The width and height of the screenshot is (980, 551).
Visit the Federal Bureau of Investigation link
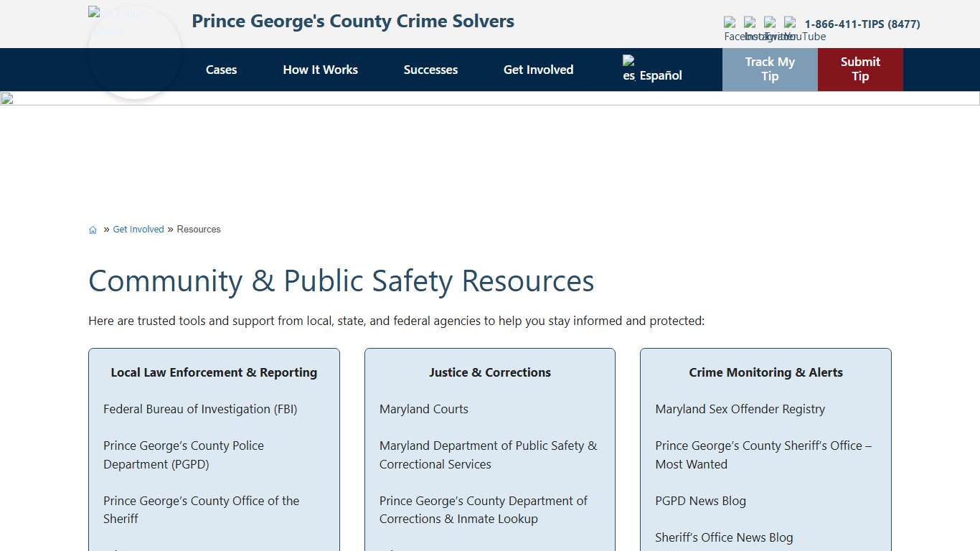point(201,409)
